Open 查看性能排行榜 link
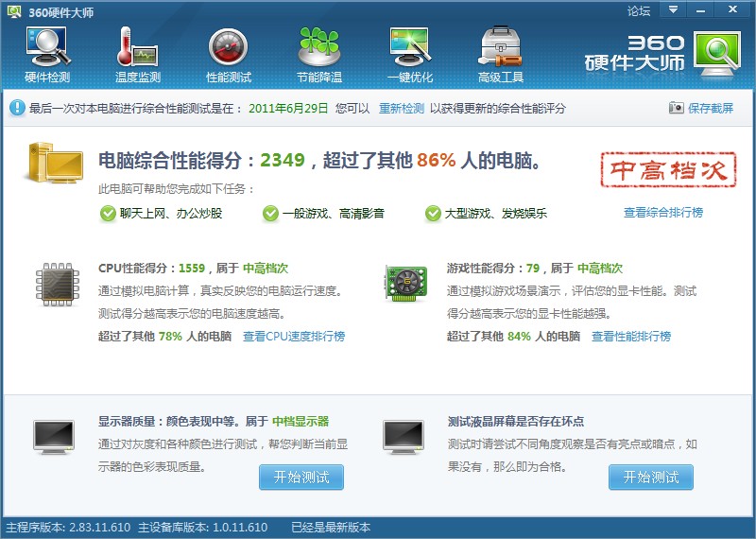 pos(631,337)
